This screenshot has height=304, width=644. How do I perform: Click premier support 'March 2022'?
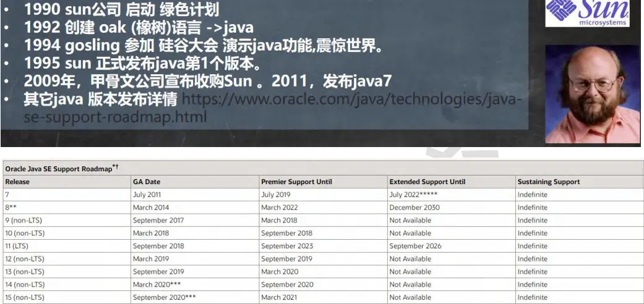(x=279, y=208)
